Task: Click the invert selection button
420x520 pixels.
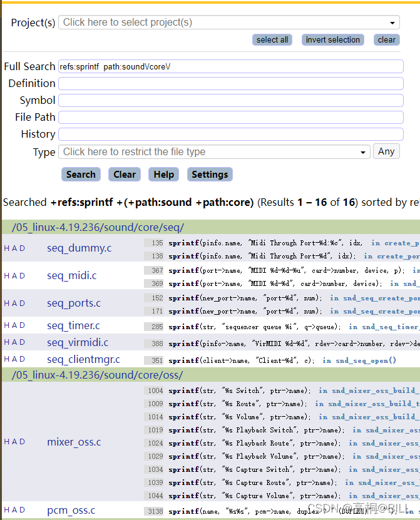Action: [333, 40]
